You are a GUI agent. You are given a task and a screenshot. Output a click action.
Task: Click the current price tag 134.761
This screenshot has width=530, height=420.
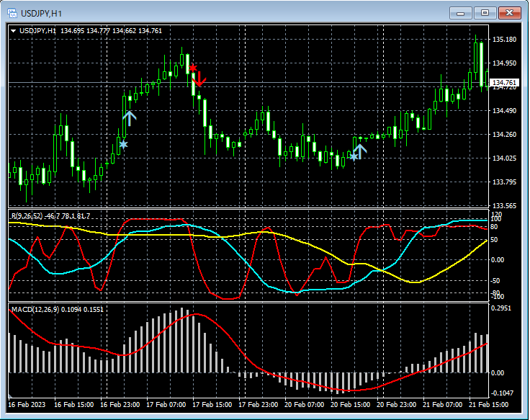(x=504, y=83)
